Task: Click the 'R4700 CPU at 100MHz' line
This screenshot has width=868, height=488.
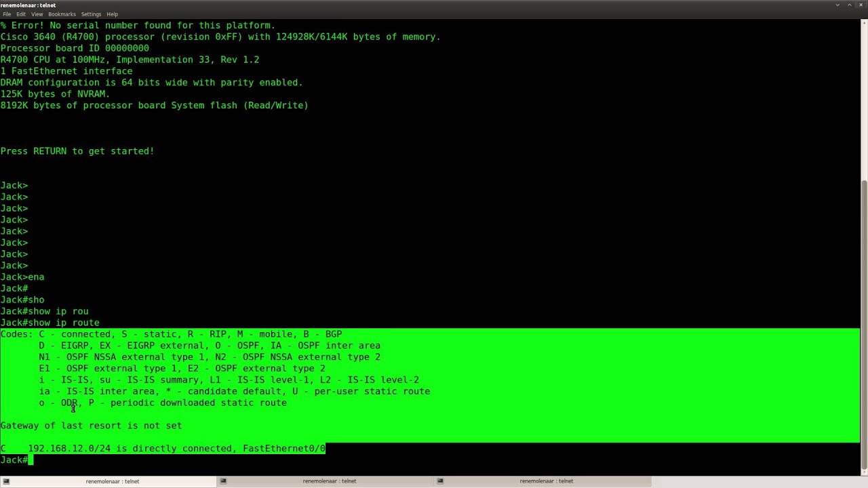Action: (130, 60)
